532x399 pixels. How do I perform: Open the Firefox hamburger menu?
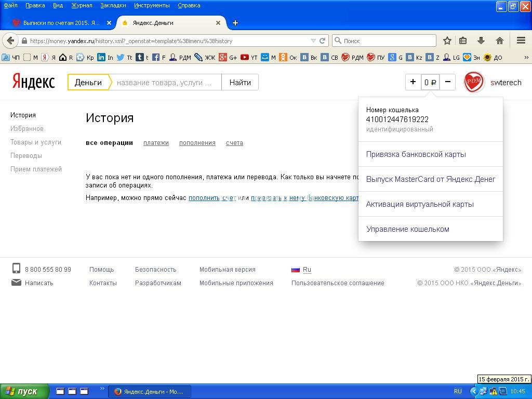pos(521,41)
